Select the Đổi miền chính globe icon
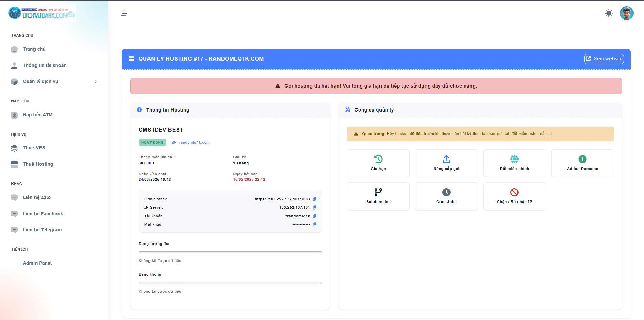 (x=514, y=159)
